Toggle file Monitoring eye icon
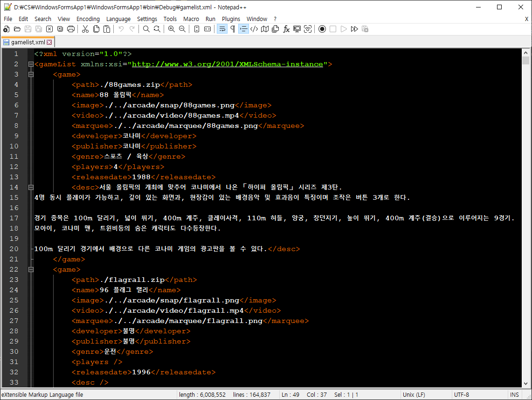532x400 pixels. 308,29
